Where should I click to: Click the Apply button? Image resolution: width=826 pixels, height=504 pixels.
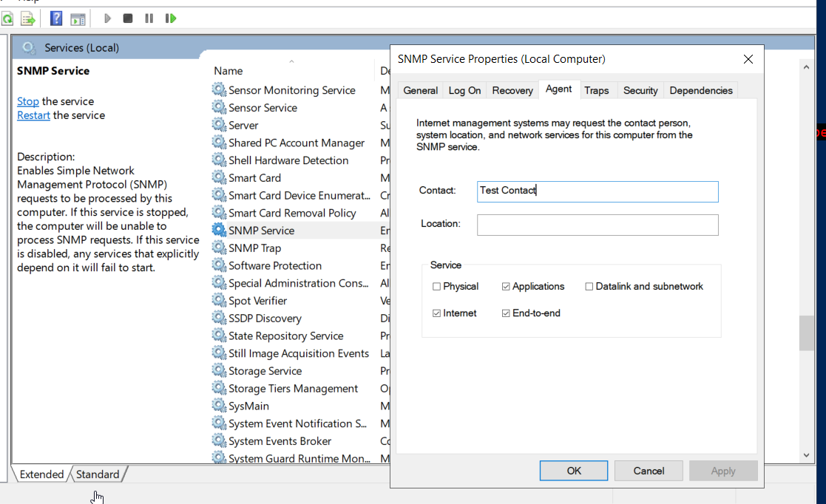pos(723,471)
